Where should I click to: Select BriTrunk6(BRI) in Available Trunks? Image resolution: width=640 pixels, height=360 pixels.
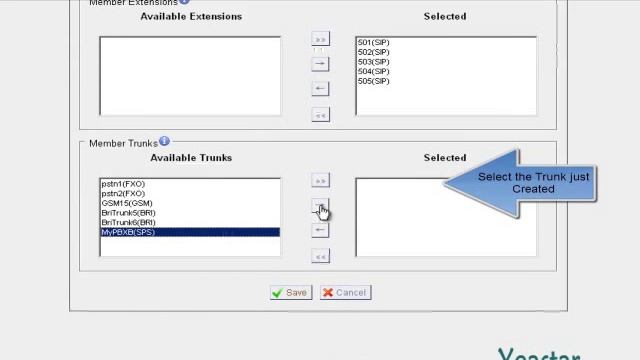pos(190,222)
